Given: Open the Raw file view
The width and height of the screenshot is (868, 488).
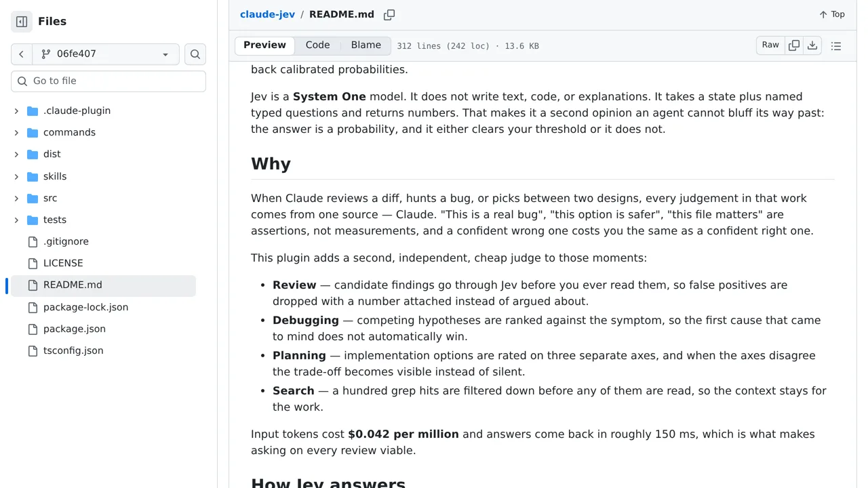Looking at the screenshot, I should point(770,45).
